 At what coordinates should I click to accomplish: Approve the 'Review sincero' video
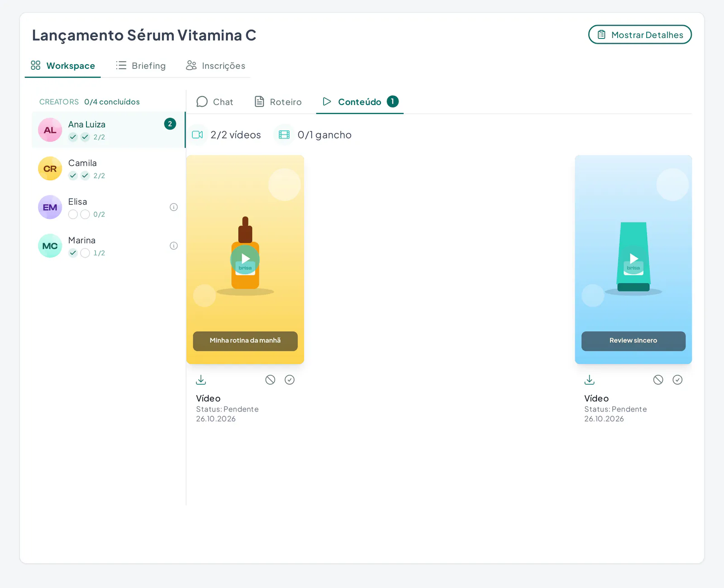(x=677, y=380)
